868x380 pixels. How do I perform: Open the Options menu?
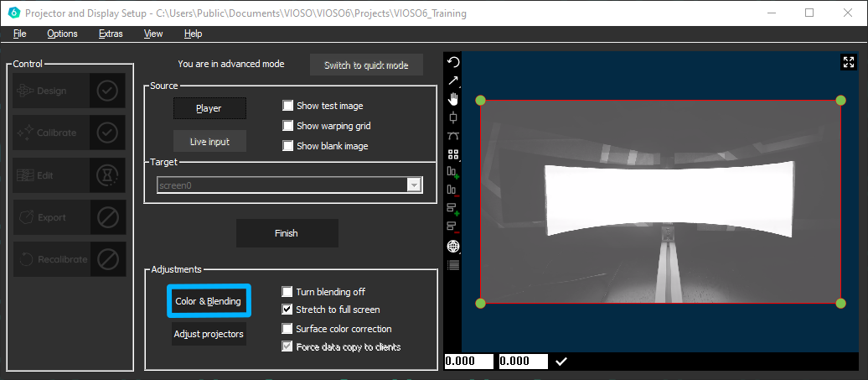point(62,34)
